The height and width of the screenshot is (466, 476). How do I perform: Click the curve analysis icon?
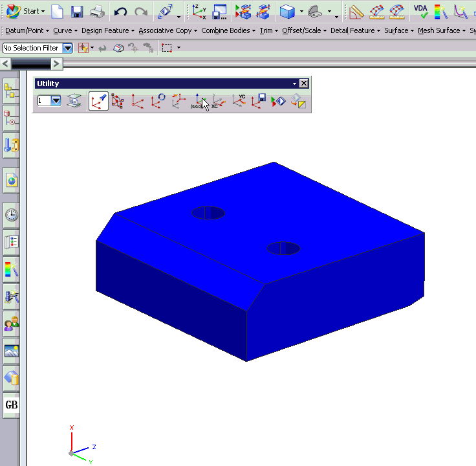pos(460,12)
